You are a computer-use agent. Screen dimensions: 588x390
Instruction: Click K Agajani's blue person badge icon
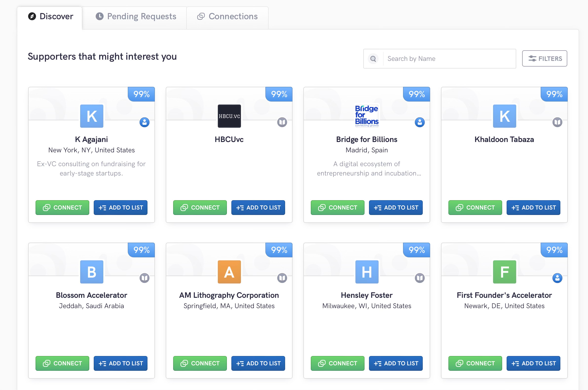[x=144, y=122]
